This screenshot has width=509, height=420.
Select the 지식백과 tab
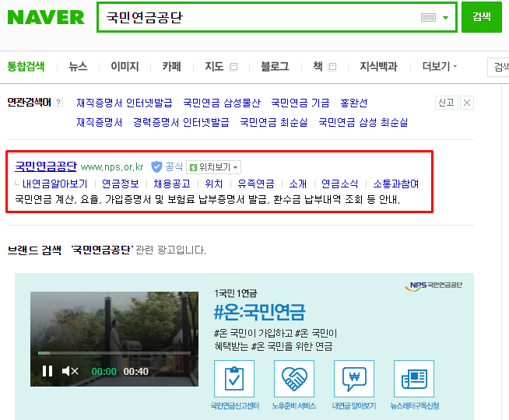pos(378,66)
